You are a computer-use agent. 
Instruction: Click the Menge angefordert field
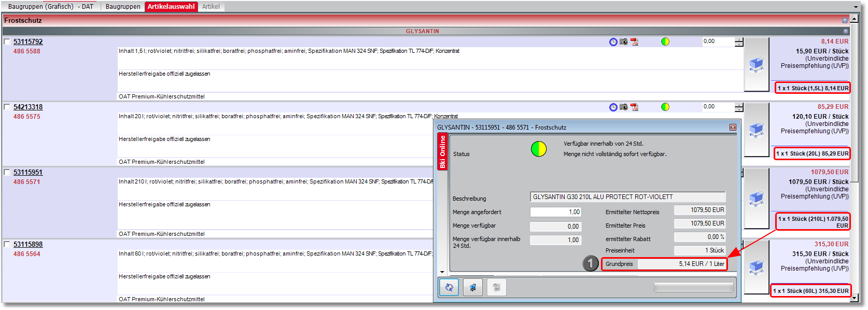[x=555, y=212]
